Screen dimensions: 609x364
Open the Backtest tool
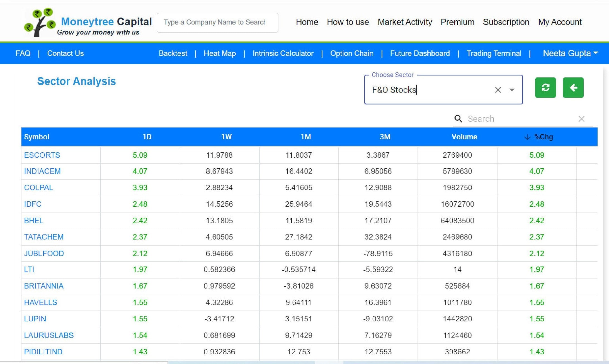click(173, 53)
